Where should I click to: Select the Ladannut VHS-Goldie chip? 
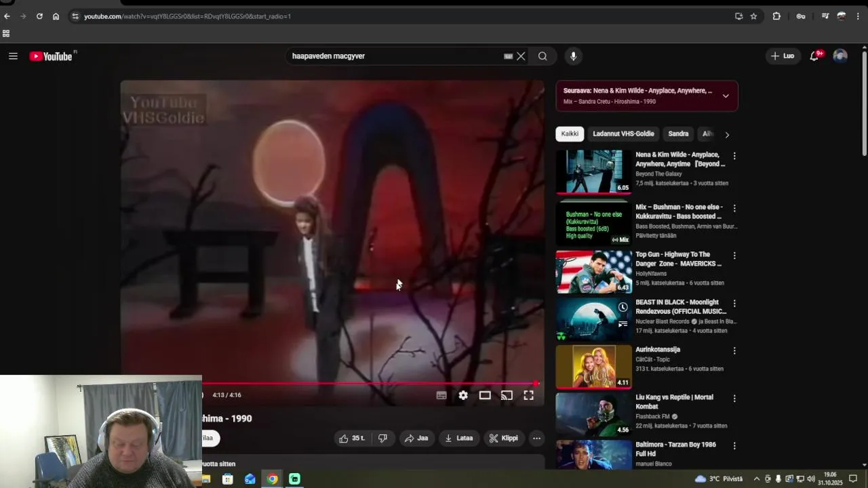(623, 134)
